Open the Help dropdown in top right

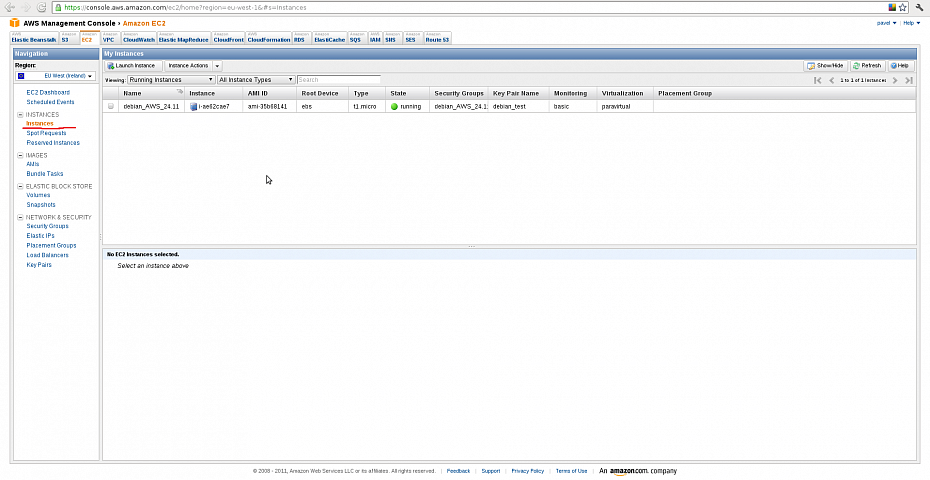click(912, 23)
